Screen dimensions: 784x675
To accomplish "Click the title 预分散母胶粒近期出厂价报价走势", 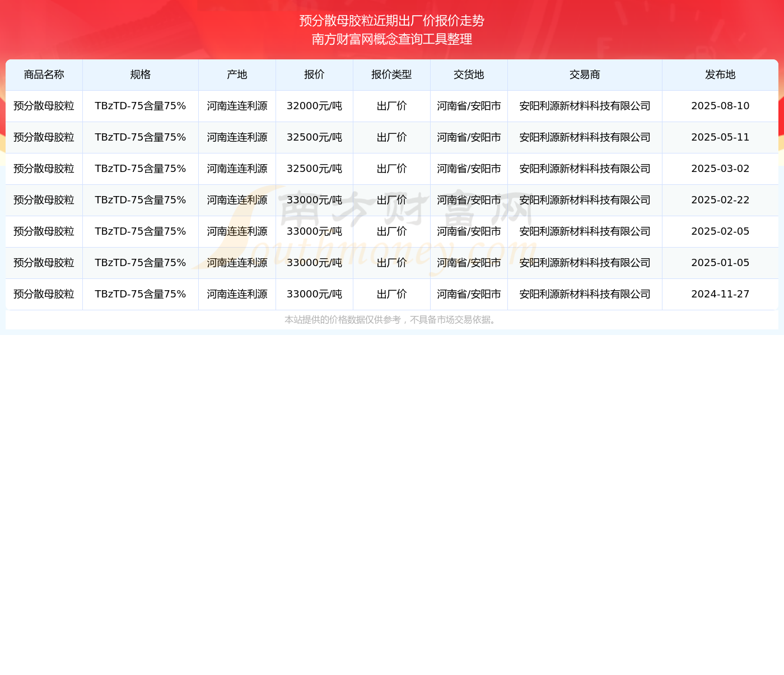I will [x=392, y=21].
